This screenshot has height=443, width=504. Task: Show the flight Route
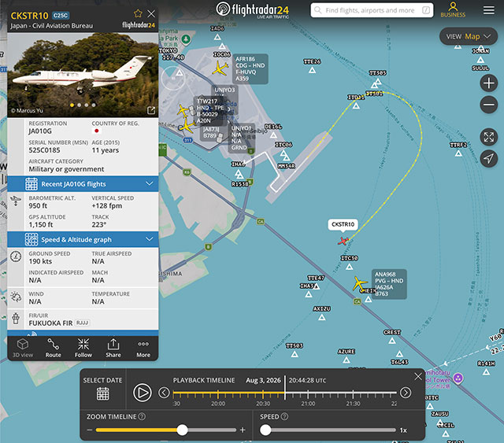(53, 348)
